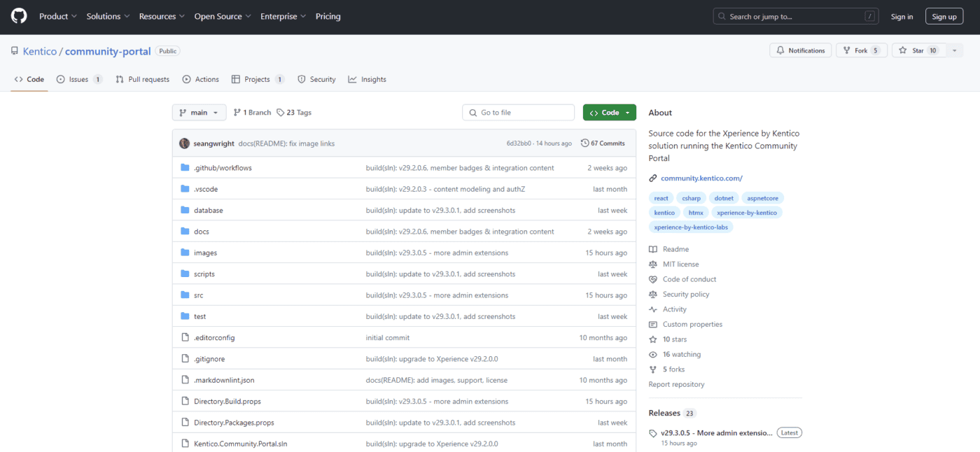The height and width of the screenshot is (452, 980).
Task: Open the Kentico organization link
Action: pos(40,51)
